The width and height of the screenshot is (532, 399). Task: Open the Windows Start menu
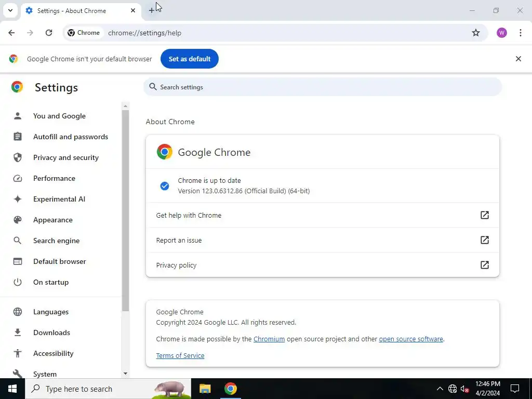12,389
